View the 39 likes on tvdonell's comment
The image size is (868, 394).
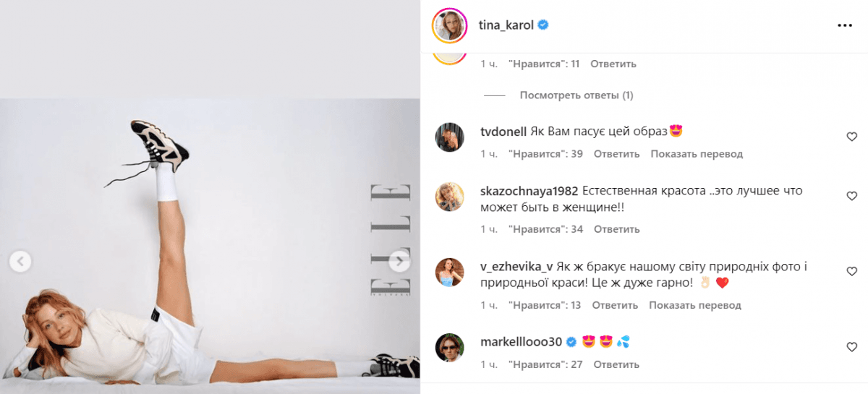pos(546,154)
